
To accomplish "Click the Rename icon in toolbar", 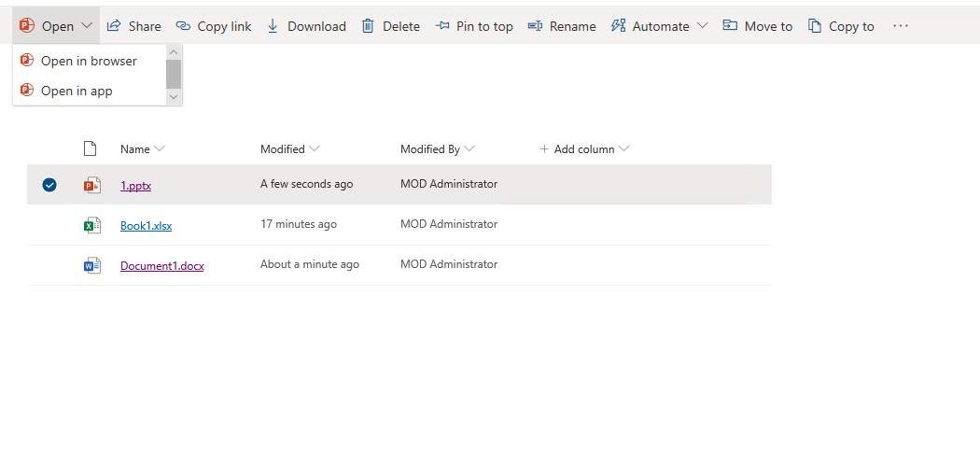I will click(x=535, y=25).
